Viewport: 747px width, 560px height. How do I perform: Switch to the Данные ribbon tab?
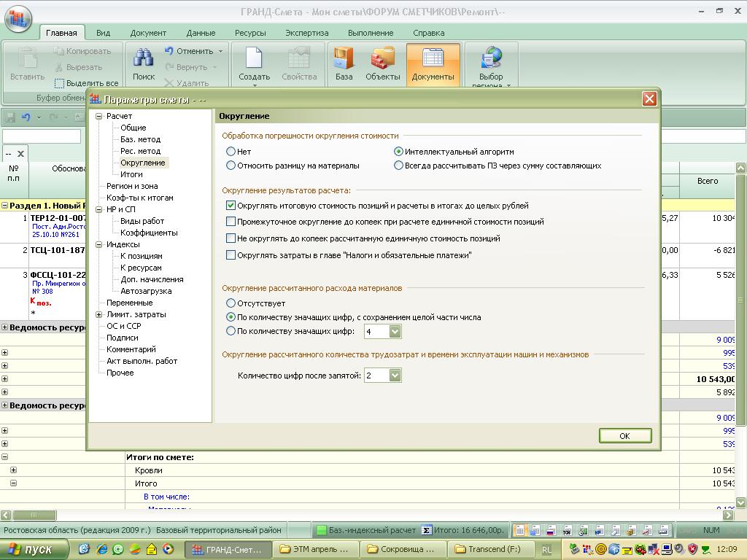[x=201, y=33]
